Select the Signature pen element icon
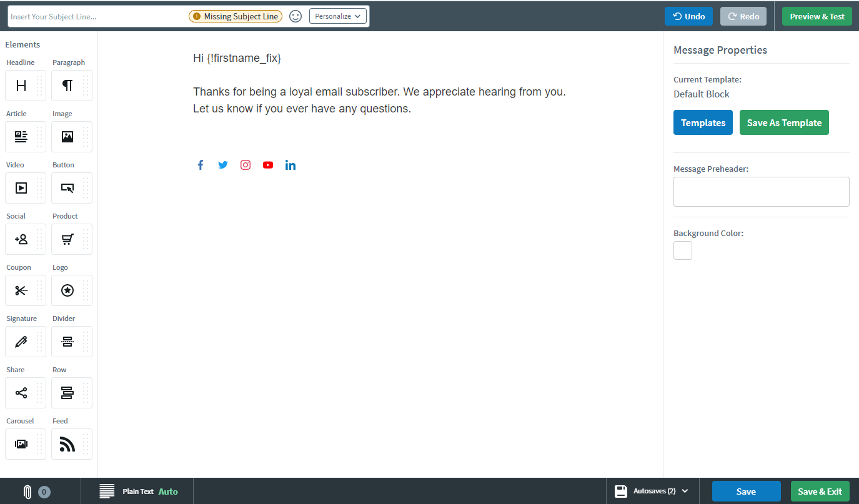Viewport: 859px width, 504px height. 21,342
